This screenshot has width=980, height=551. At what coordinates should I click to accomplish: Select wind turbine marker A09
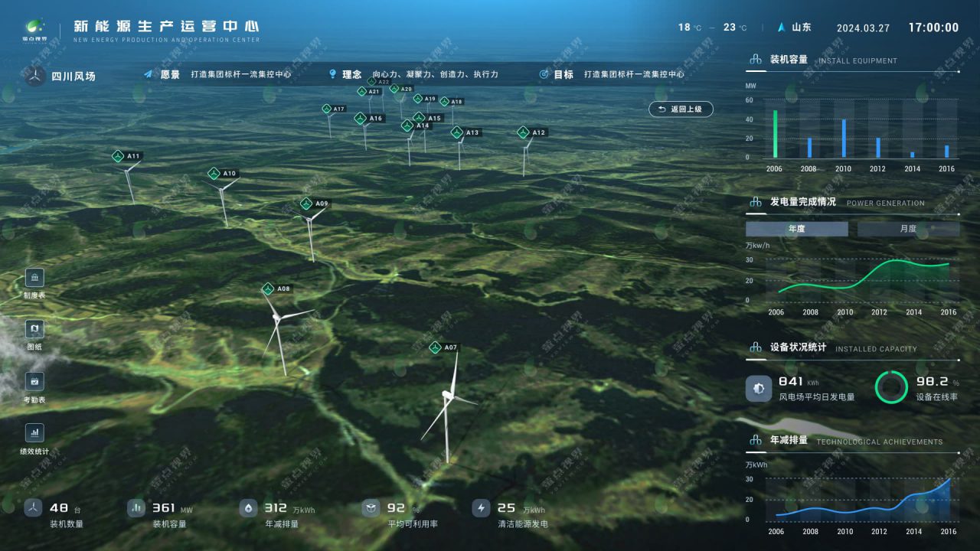(315, 204)
